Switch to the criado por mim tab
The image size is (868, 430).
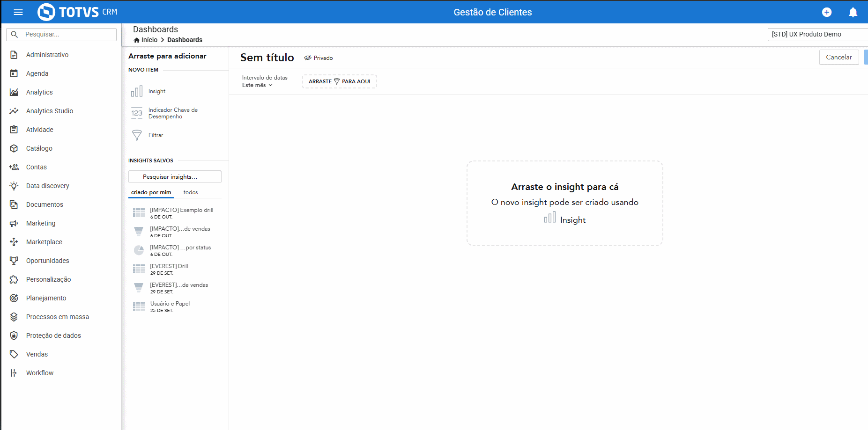(x=151, y=192)
